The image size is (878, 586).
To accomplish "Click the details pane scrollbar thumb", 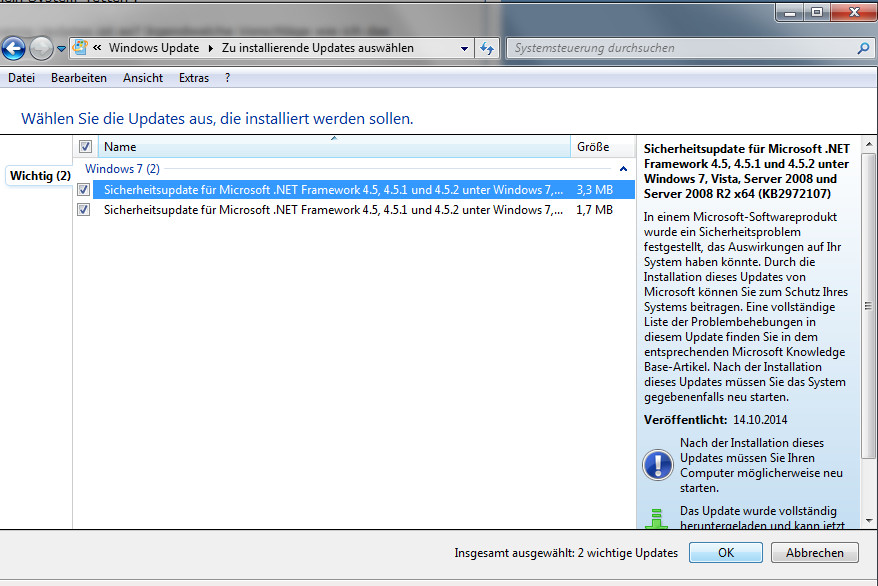I will point(868,306).
